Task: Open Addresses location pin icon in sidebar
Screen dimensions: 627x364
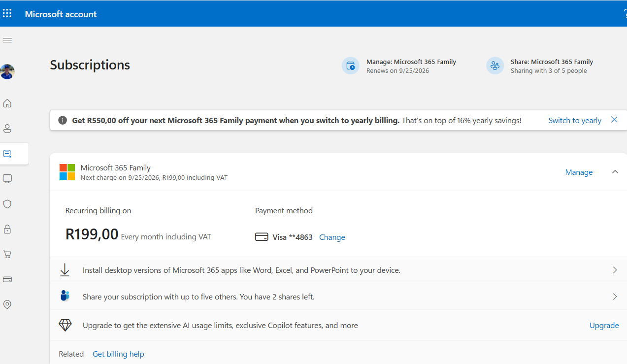Action: (7, 304)
